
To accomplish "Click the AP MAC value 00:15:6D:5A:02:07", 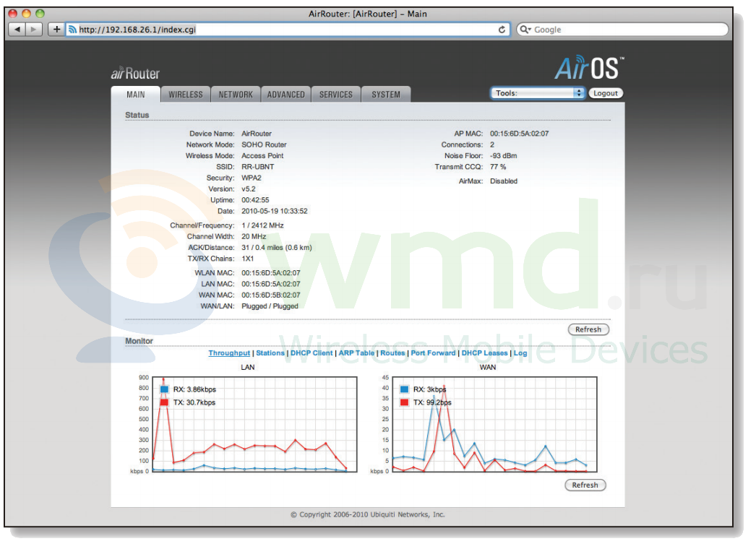I will 519,134.
